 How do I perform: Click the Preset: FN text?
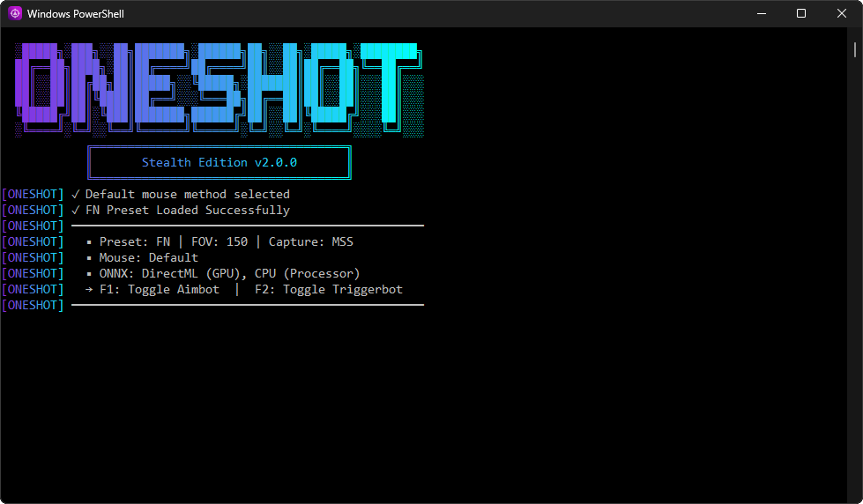(x=135, y=241)
